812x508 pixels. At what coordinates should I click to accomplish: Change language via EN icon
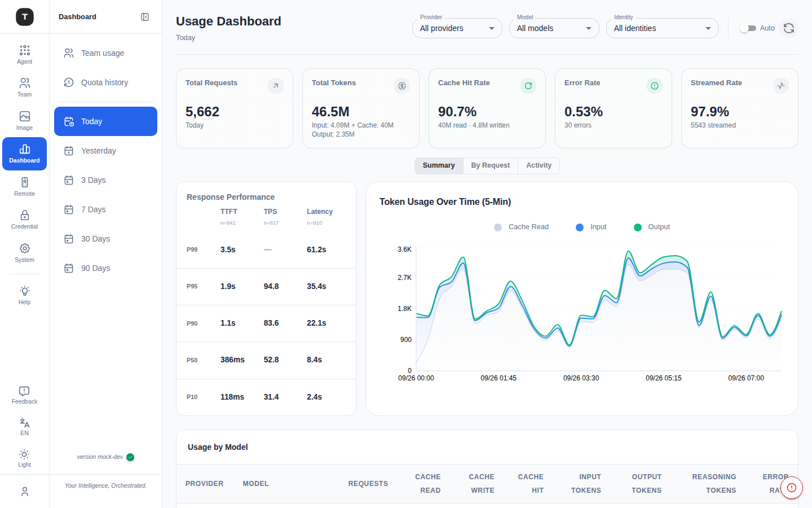[24, 426]
